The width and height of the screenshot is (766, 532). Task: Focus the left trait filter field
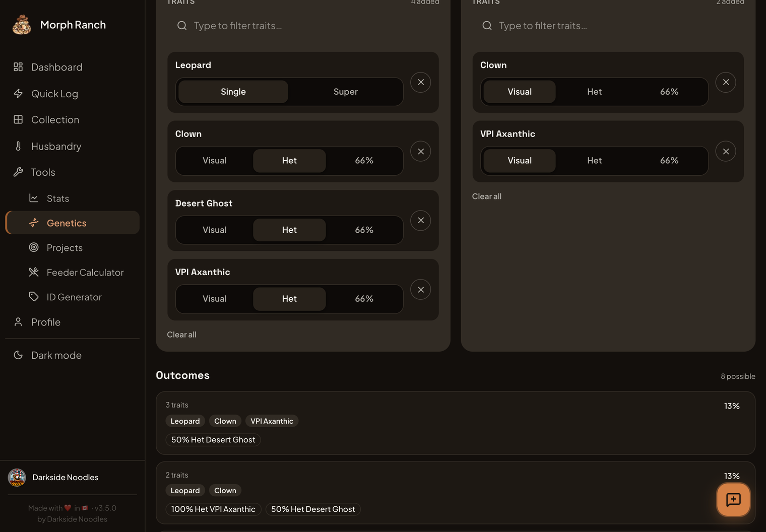point(303,26)
